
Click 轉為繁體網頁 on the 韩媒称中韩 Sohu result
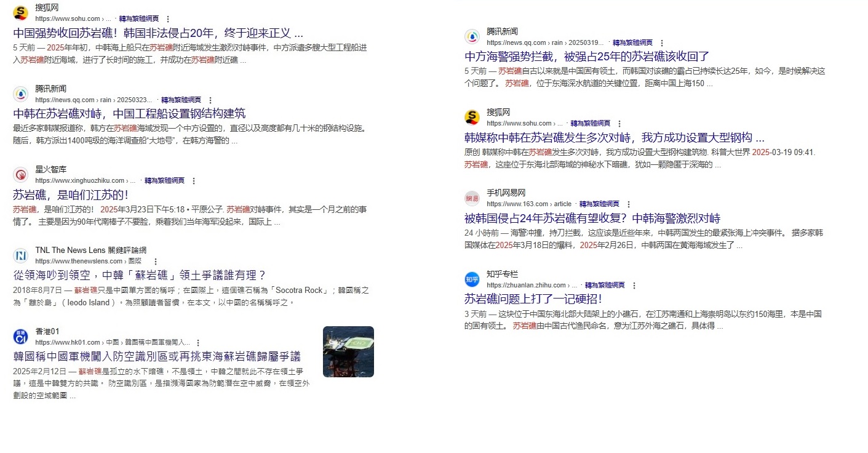(x=591, y=124)
